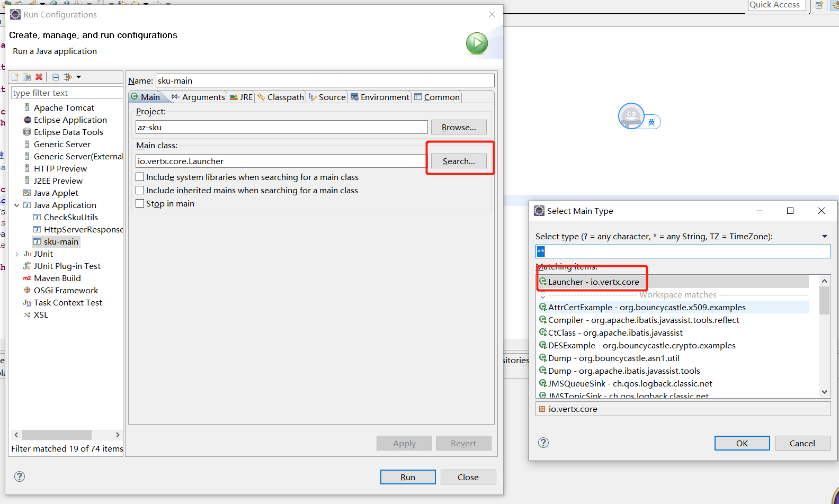Click Search button for main class
The width and height of the screenshot is (839, 504).
[459, 161]
